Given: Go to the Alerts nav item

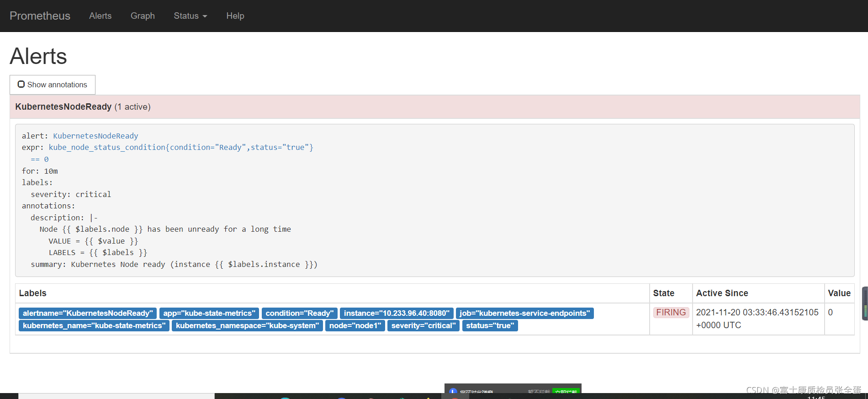Looking at the screenshot, I should [100, 16].
